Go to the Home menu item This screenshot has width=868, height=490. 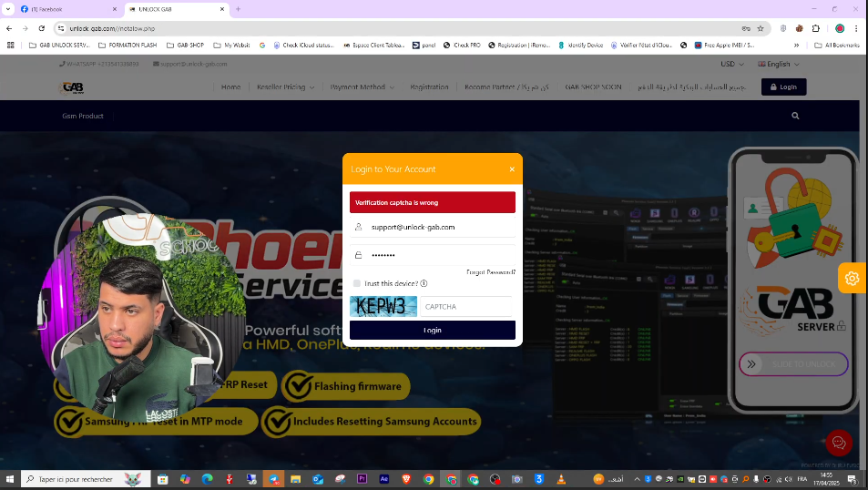click(230, 87)
